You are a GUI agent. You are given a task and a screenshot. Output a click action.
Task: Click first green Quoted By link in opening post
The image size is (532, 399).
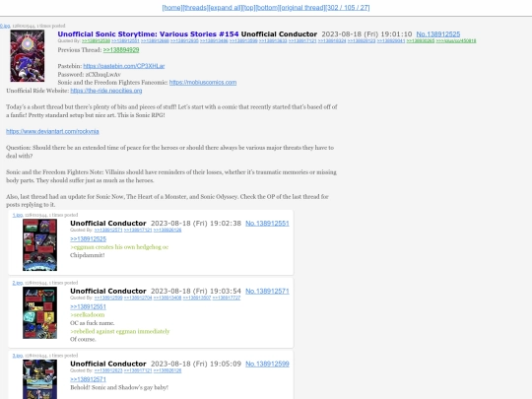click(x=96, y=41)
